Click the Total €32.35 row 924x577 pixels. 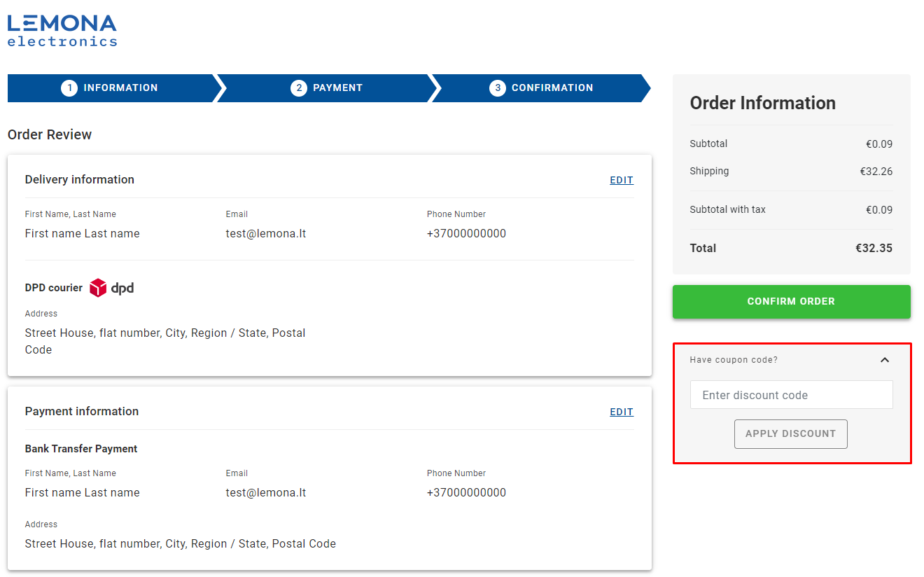[790, 248]
